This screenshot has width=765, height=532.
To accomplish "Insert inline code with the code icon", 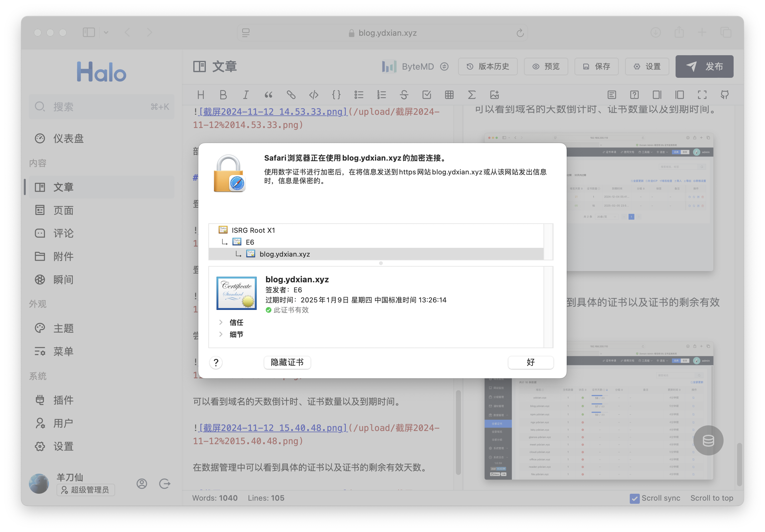I will click(x=313, y=95).
